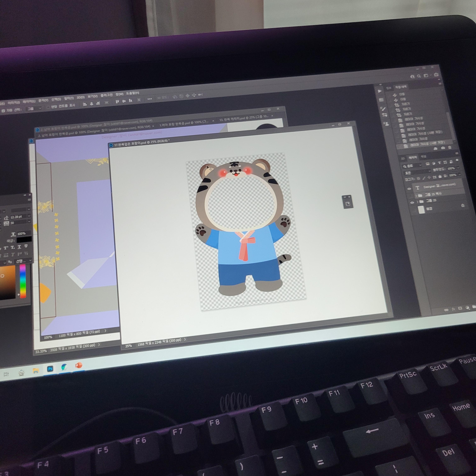Hide the 그룹 25 layer eye

[412, 203]
